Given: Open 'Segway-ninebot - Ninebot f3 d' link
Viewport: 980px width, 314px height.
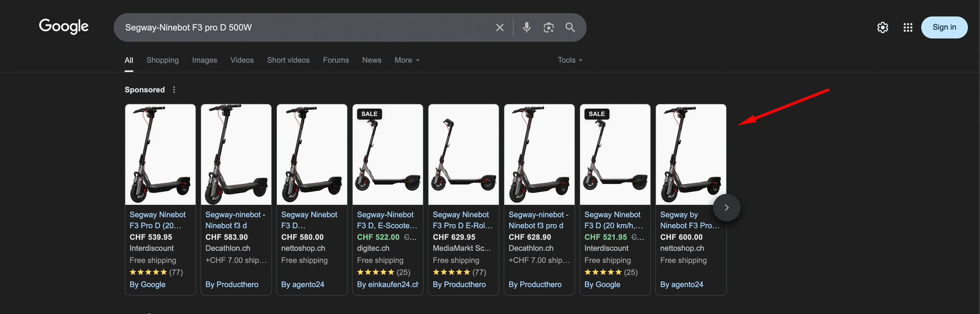Looking at the screenshot, I should coord(235,220).
